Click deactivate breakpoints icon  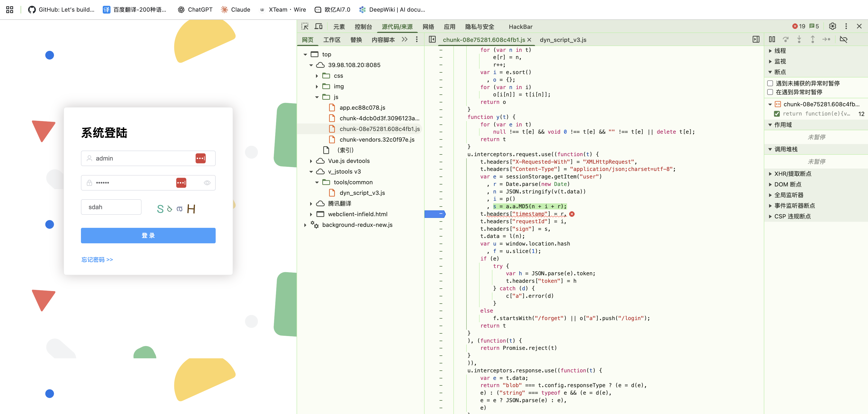click(843, 39)
